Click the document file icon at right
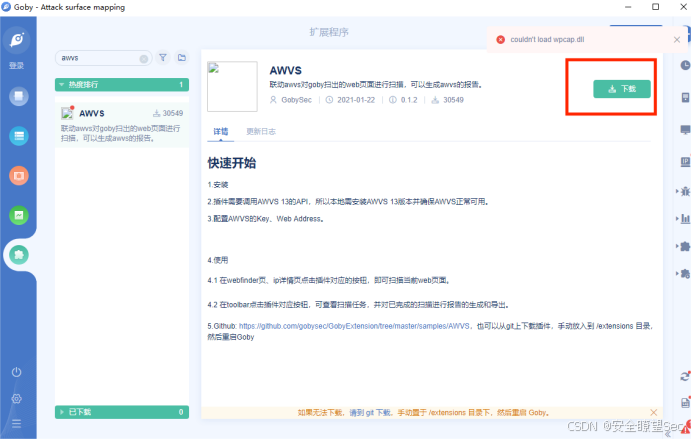This screenshot has height=440, width=692. point(685,402)
